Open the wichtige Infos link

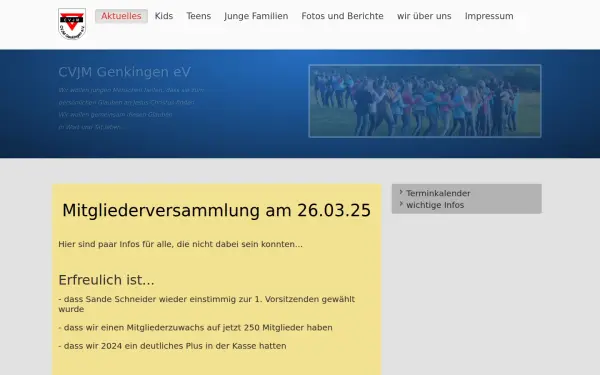point(435,205)
